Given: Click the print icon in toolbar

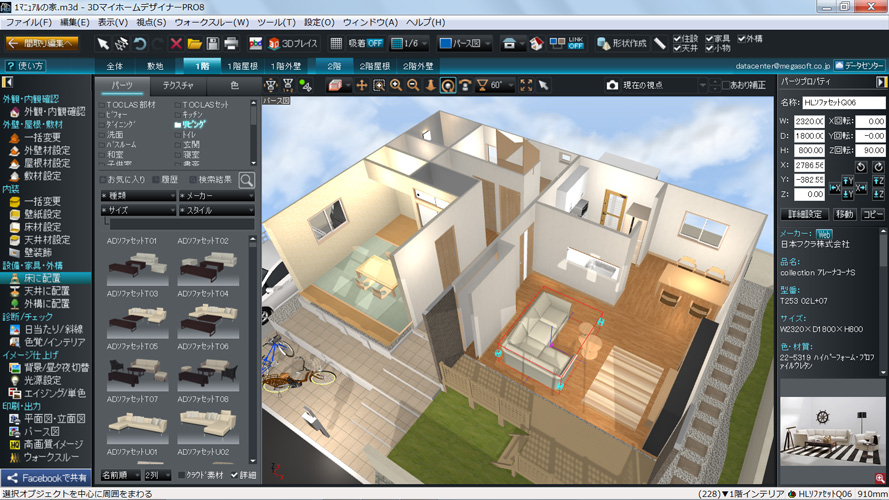Looking at the screenshot, I should [x=231, y=44].
